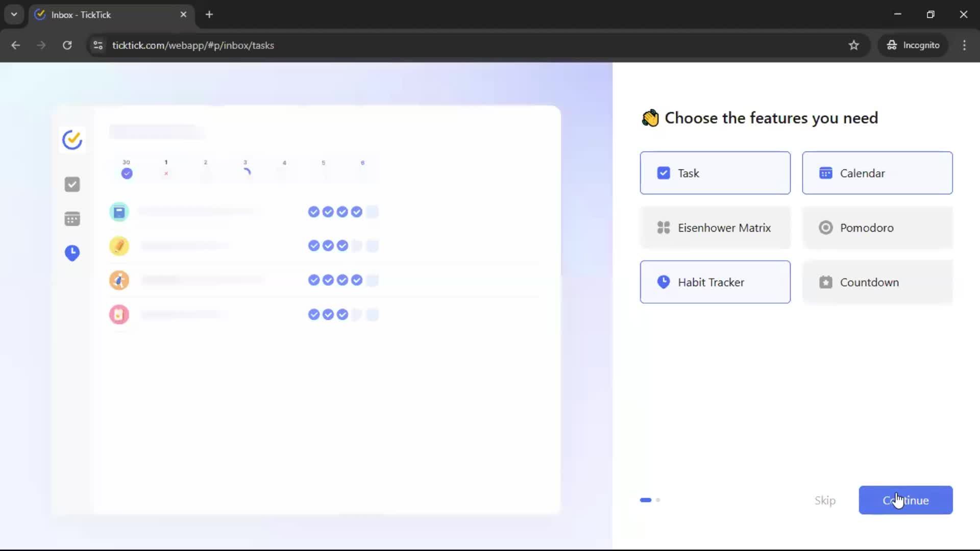Viewport: 980px width, 551px height.
Task: Click the TickTick logo in preview
Action: [x=72, y=140]
